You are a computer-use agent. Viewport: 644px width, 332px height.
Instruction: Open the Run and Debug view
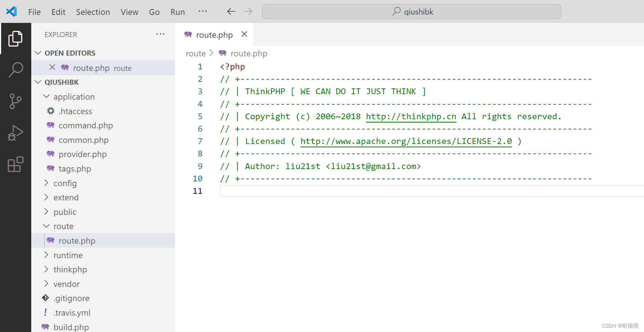click(x=15, y=133)
